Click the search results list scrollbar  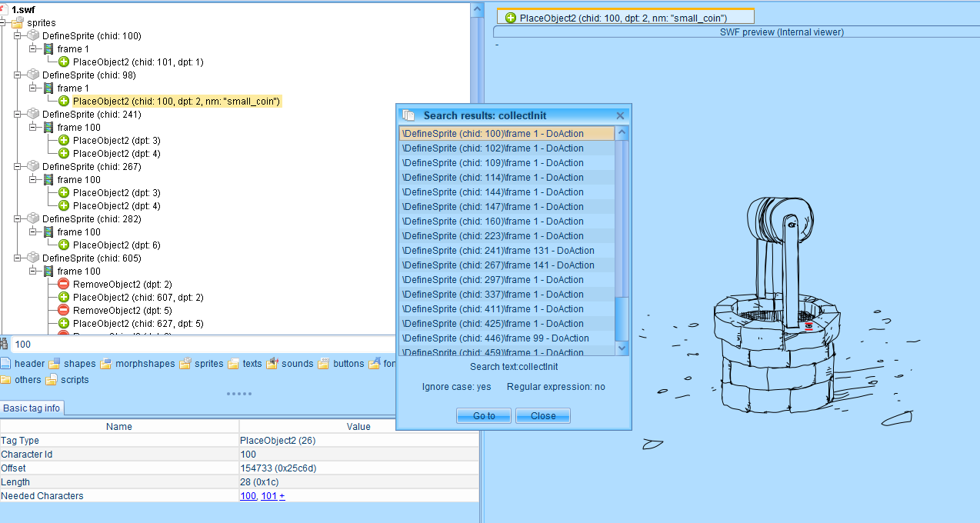(622, 242)
